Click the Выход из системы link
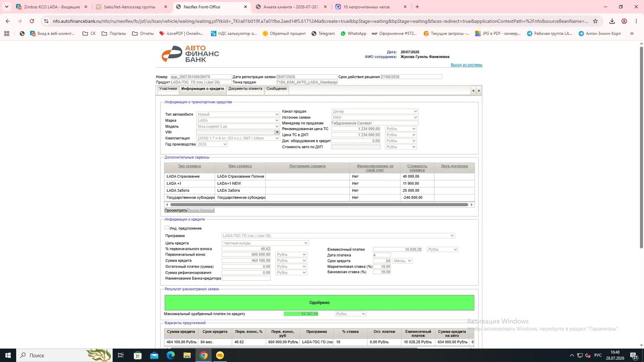Viewport: 644px width, 362px height. pos(466,65)
